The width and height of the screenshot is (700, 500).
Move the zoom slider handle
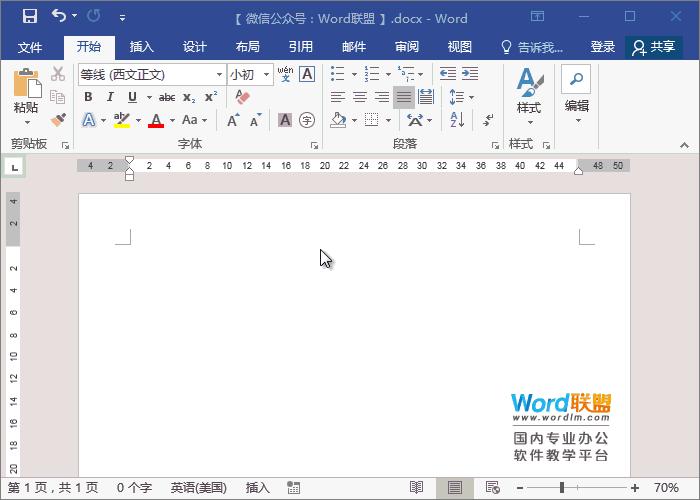tap(562, 488)
